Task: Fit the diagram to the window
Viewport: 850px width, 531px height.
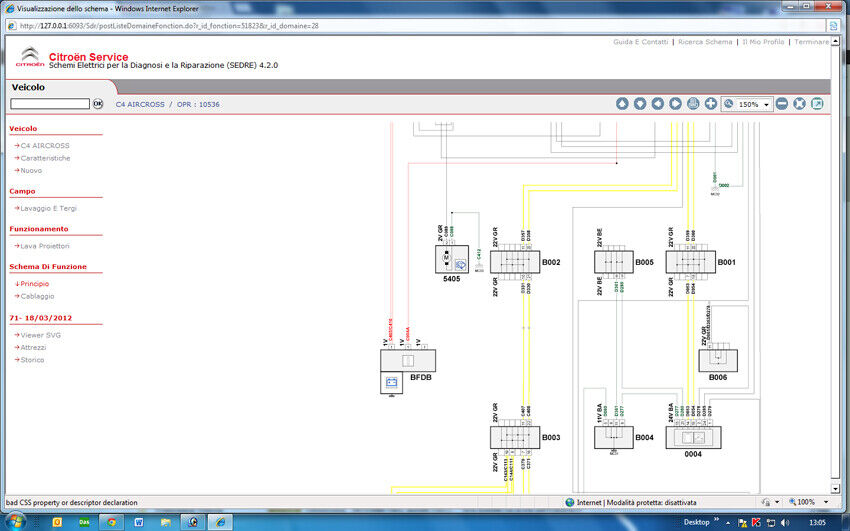Action: (799, 104)
